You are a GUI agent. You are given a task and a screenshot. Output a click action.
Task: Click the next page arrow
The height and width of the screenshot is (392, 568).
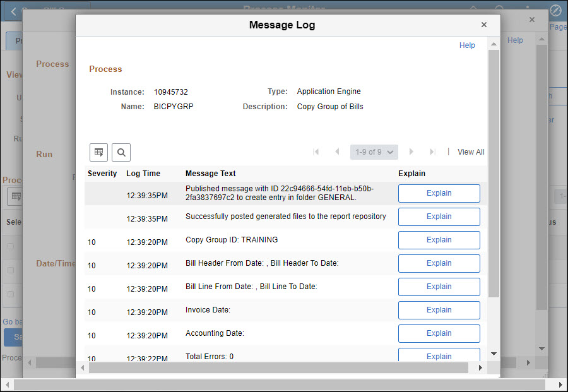tap(411, 152)
